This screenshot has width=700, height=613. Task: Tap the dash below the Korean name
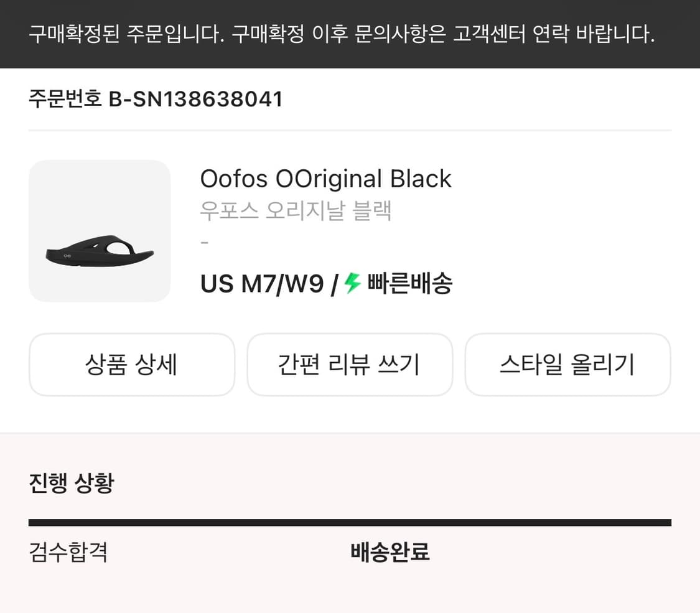click(203, 243)
